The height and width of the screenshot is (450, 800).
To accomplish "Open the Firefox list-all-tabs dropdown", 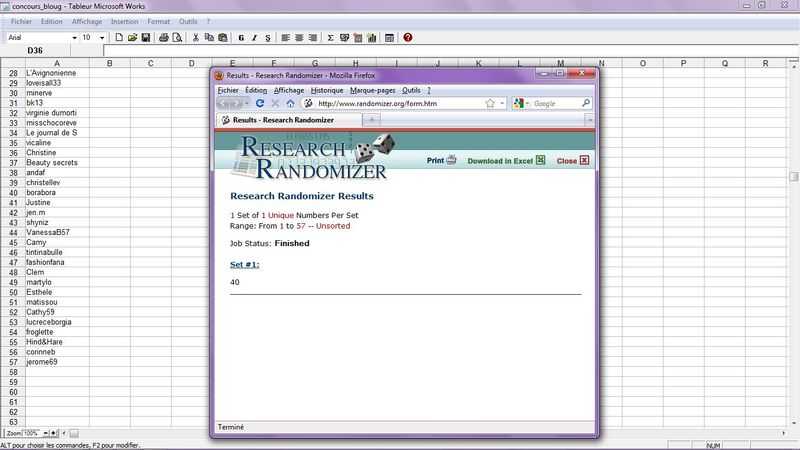I will 590,120.
